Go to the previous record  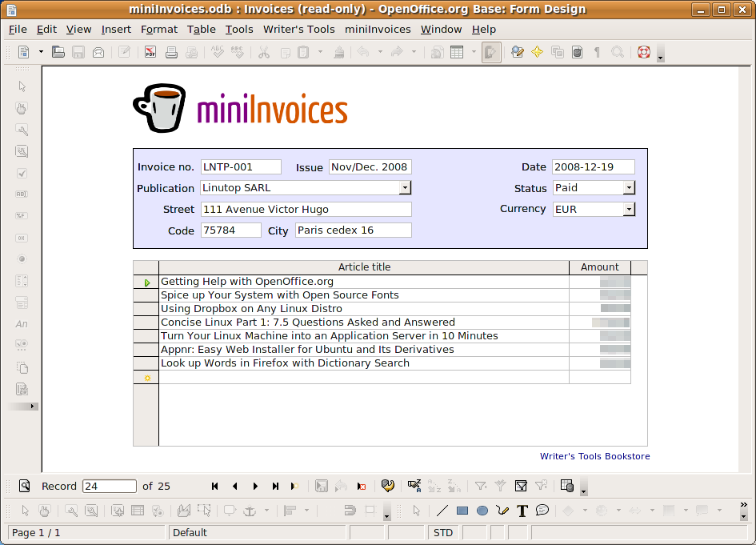(235, 486)
